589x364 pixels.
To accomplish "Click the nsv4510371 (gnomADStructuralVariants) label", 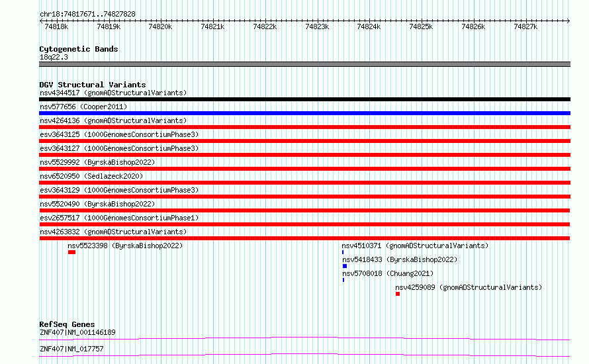I will tap(415, 246).
